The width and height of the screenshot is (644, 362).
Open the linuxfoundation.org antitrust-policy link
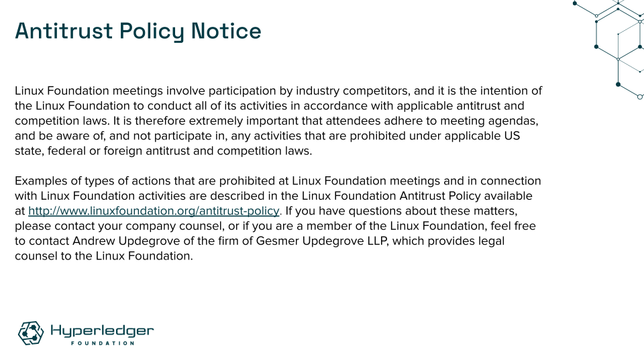coord(154,211)
